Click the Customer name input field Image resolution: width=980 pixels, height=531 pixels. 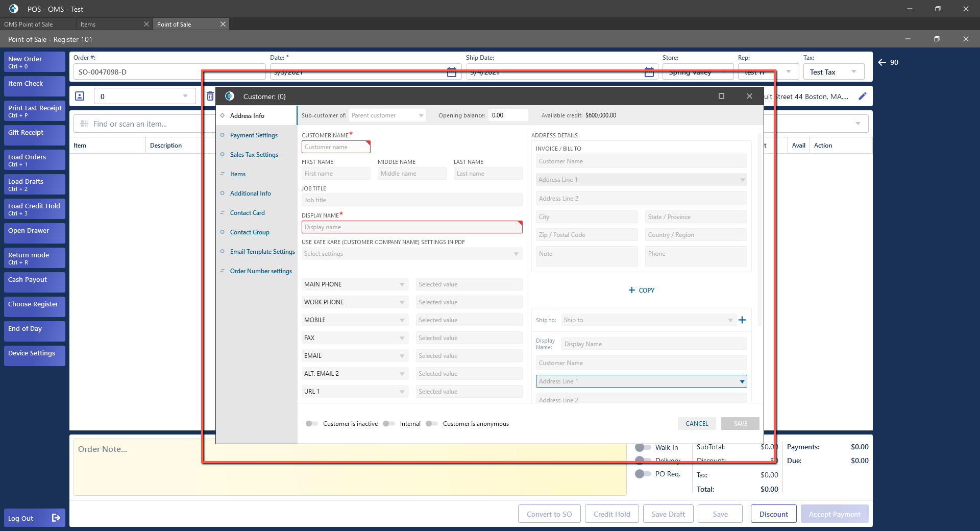pyautogui.click(x=335, y=147)
